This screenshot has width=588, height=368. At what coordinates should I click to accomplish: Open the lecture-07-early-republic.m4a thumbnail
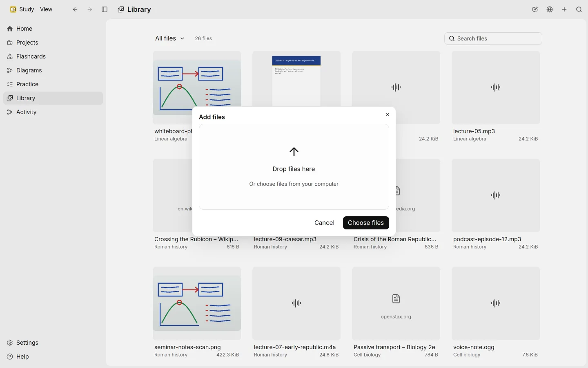tap(296, 303)
